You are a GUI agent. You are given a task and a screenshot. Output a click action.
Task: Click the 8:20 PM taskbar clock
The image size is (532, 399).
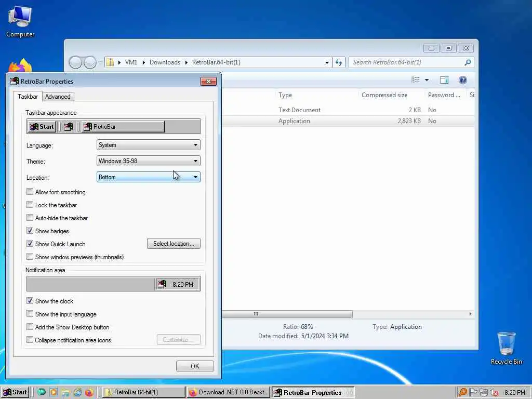pyautogui.click(x=515, y=393)
